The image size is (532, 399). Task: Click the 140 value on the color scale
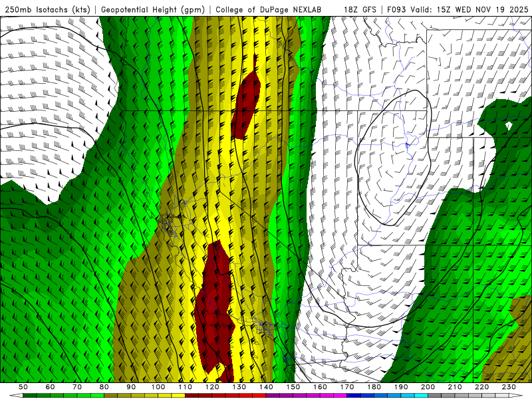pyautogui.click(x=267, y=387)
